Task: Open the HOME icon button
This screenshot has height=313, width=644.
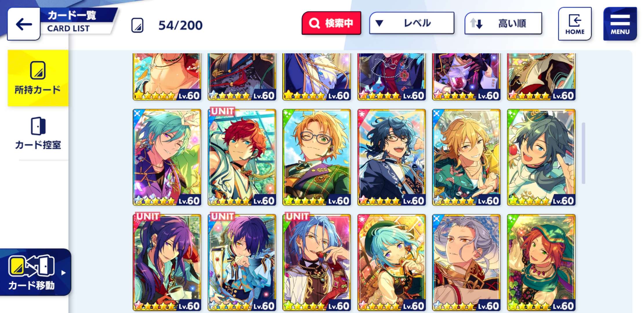Action: [575, 24]
